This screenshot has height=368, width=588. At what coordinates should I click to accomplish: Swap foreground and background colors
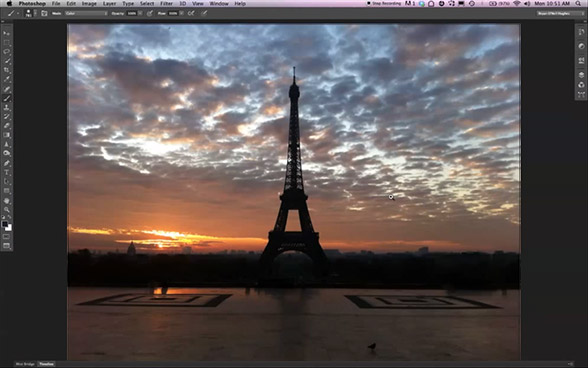[x=9, y=217]
